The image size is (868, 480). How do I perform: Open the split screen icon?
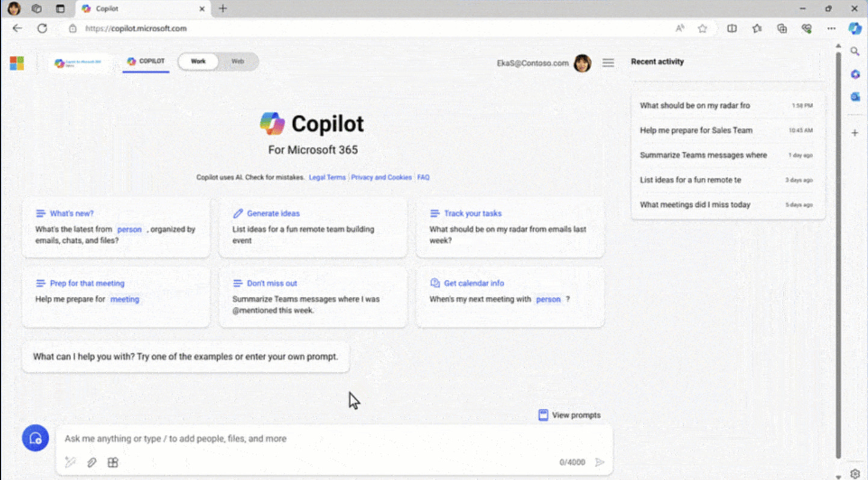click(732, 28)
